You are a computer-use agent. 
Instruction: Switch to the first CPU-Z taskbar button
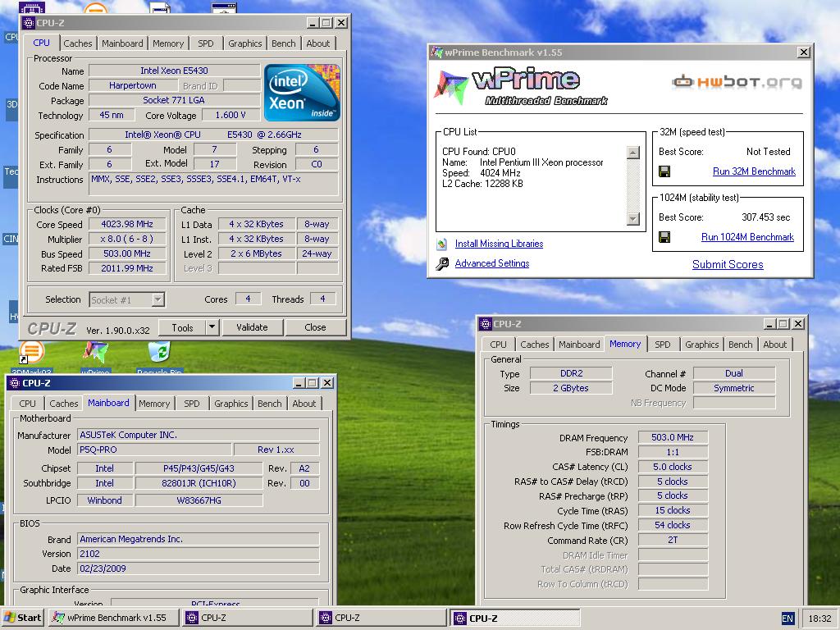pyautogui.click(x=248, y=618)
